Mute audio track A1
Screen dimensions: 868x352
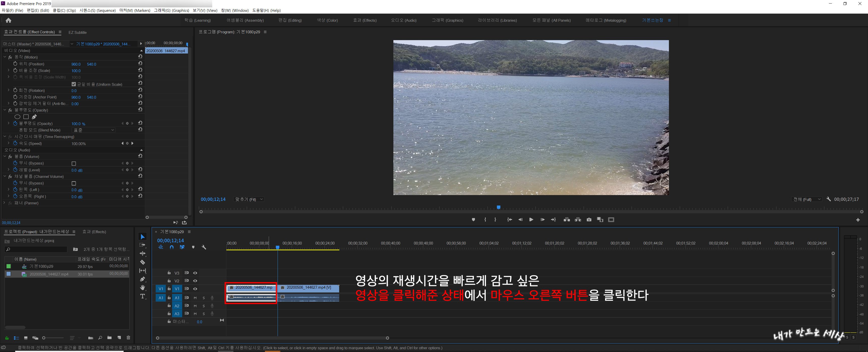(195, 298)
